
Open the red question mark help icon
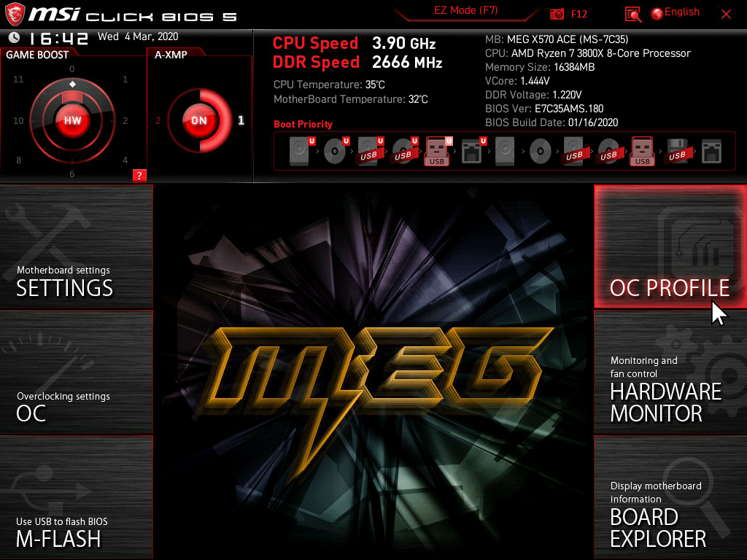pyautogui.click(x=139, y=175)
